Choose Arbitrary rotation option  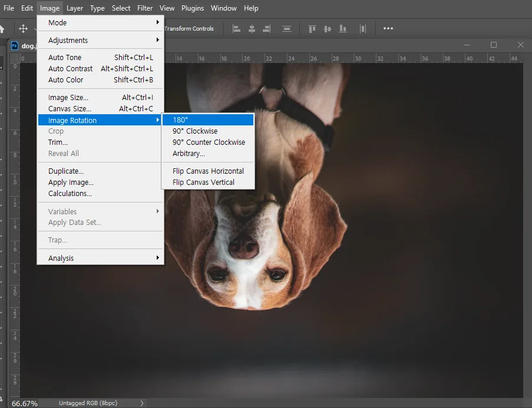point(208,153)
